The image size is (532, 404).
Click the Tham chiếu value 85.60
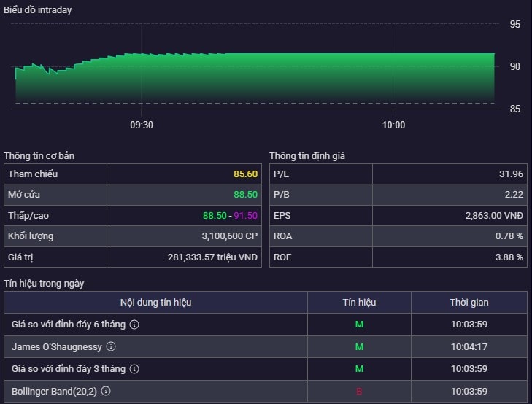[246, 174]
